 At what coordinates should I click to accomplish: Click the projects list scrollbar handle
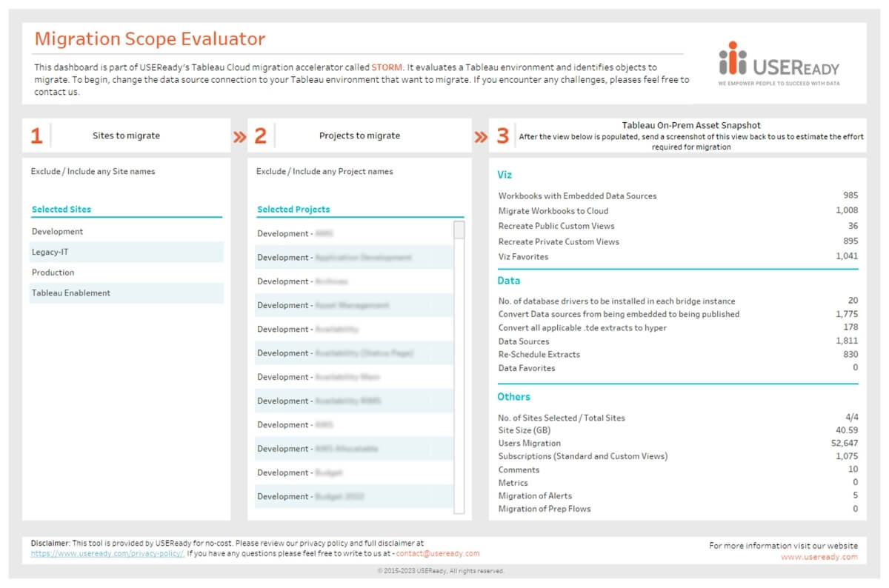(459, 230)
